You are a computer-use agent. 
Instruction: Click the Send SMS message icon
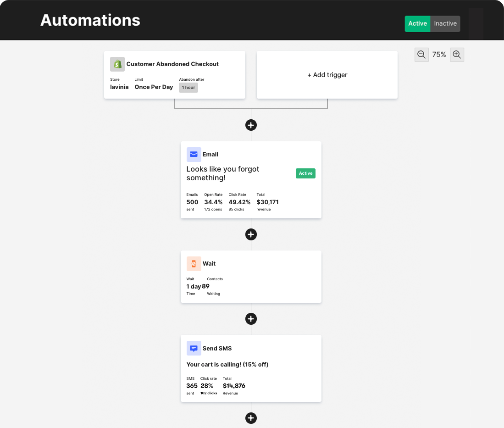pyautogui.click(x=194, y=349)
